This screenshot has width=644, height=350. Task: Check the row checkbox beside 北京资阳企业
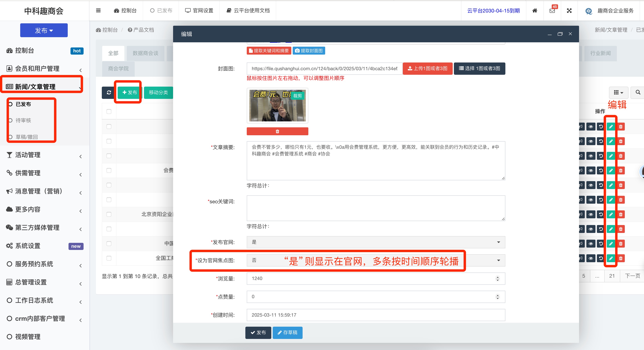pos(109,214)
